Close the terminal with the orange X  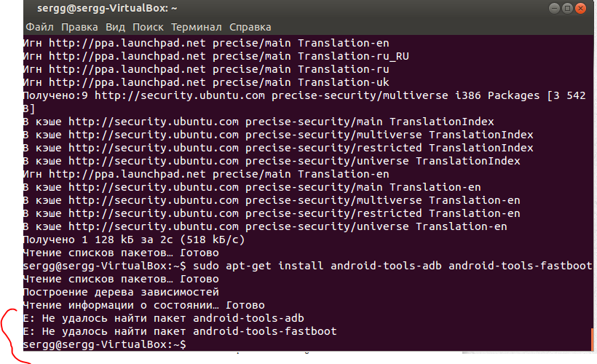(x=580, y=9)
